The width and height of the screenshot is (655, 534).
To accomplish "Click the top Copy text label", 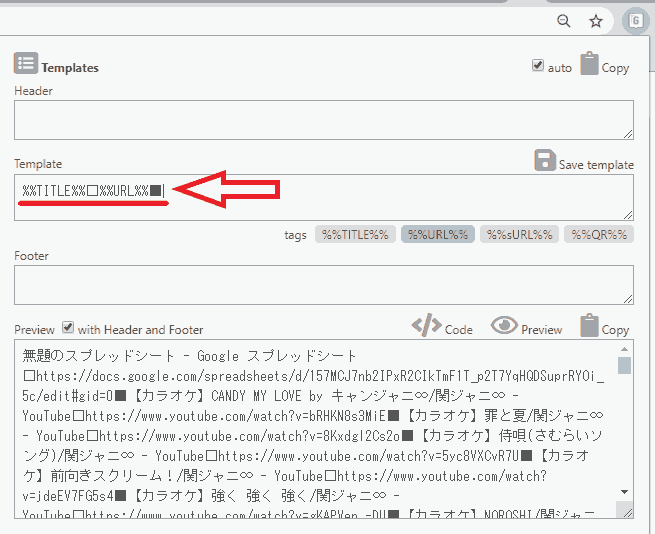I will click(x=615, y=68).
